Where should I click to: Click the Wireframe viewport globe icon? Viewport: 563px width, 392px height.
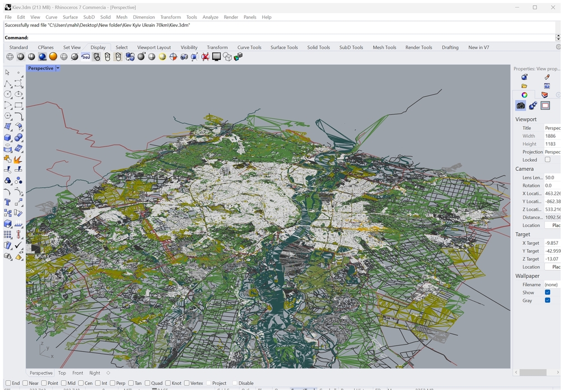click(x=10, y=57)
